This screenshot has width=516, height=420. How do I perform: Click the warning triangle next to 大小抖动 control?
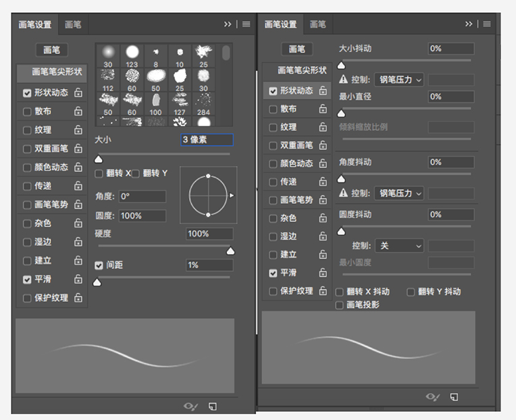click(x=343, y=80)
